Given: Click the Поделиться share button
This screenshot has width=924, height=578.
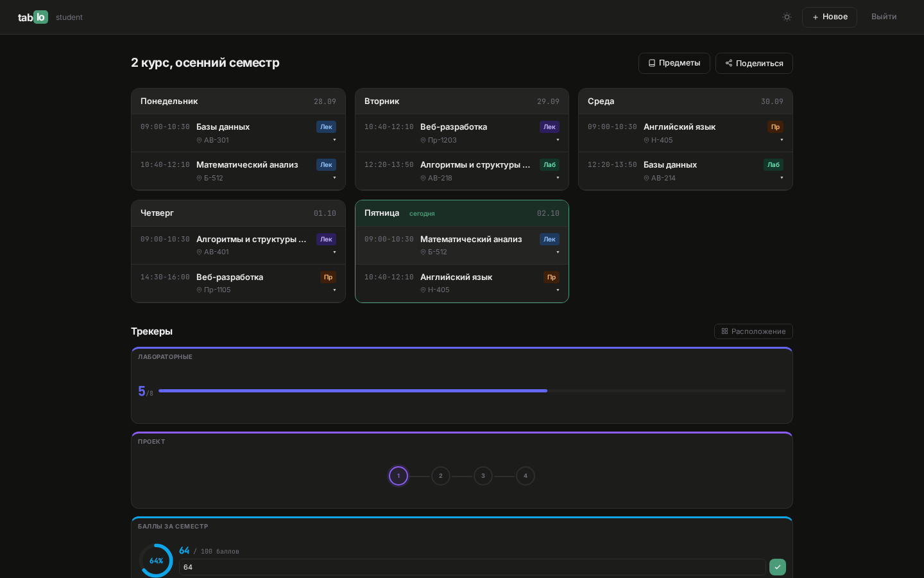Looking at the screenshot, I should [x=754, y=63].
